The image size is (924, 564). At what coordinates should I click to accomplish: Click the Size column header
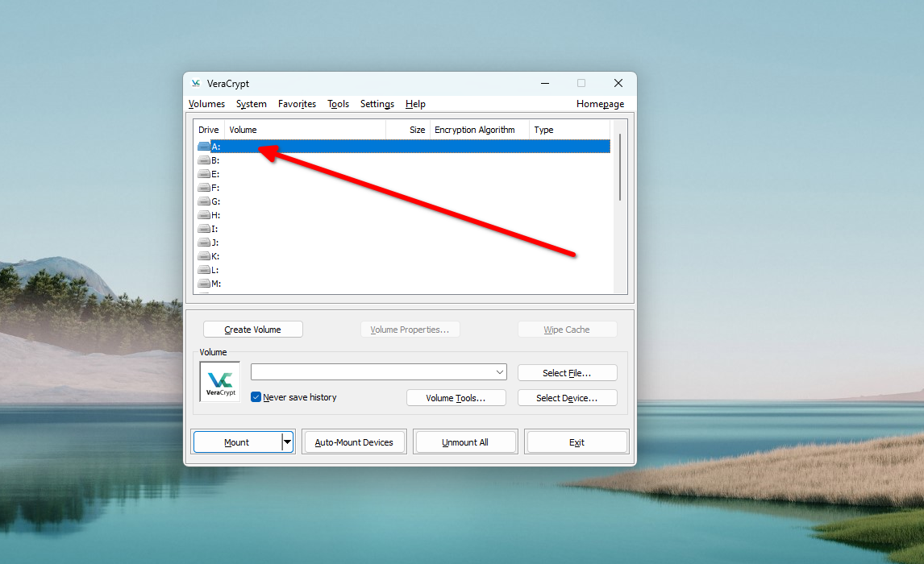pyautogui.click(x=408, y=130)
